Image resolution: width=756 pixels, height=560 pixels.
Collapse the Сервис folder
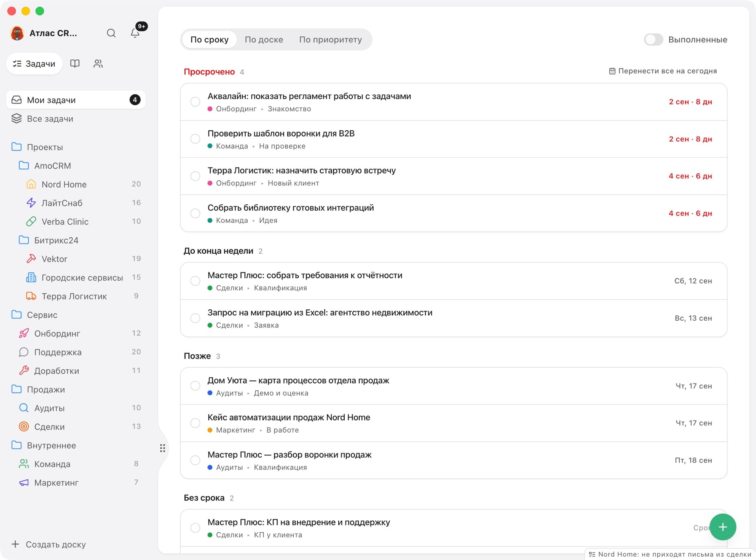(76, 315)
